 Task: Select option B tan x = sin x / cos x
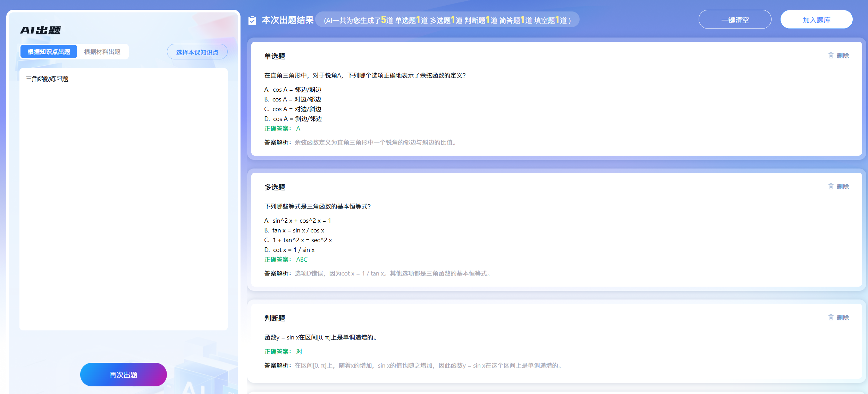294,230
